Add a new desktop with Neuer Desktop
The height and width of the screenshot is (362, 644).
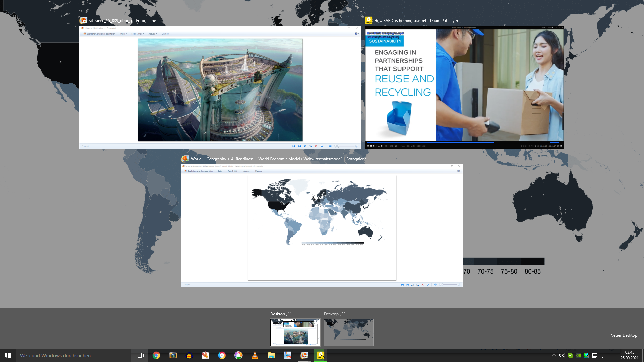(624, 330)
